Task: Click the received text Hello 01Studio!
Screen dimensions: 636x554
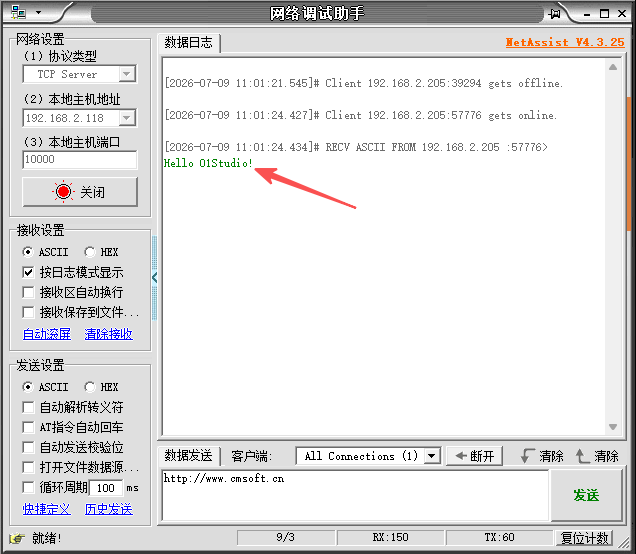Action: [x=208, y=163]
